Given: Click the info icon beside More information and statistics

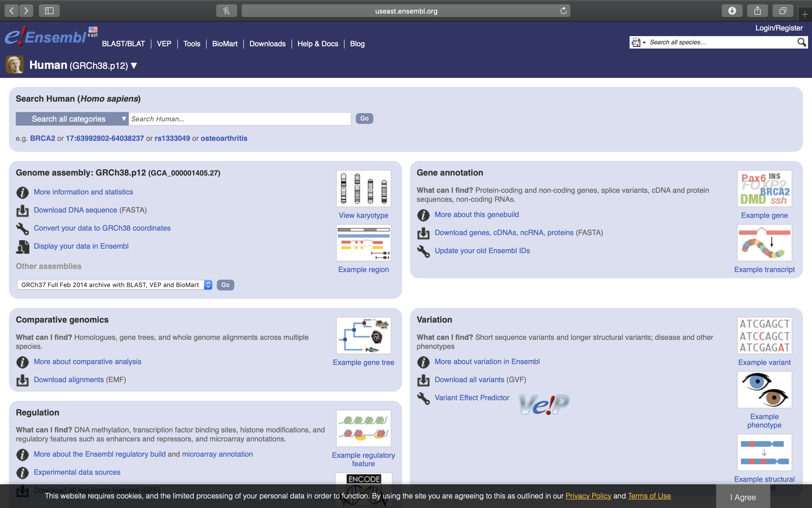Looking at the screenshot, I should point(23,192).
